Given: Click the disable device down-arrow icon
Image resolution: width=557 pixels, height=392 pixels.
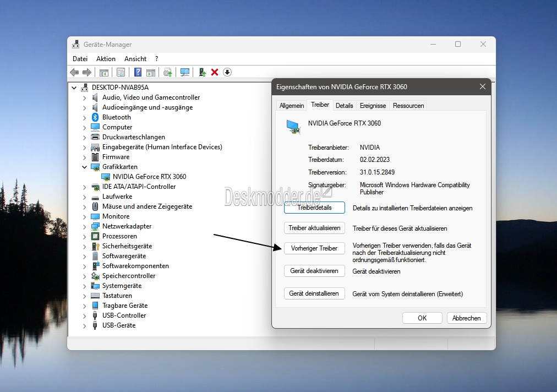Looking at the screenshot, I should point(227,73).
